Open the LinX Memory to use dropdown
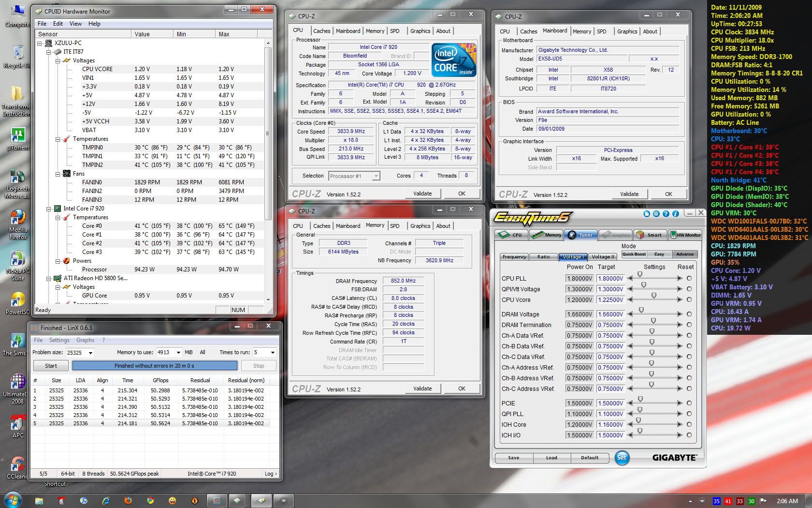812x508 pixels. (x=178, y=352)
